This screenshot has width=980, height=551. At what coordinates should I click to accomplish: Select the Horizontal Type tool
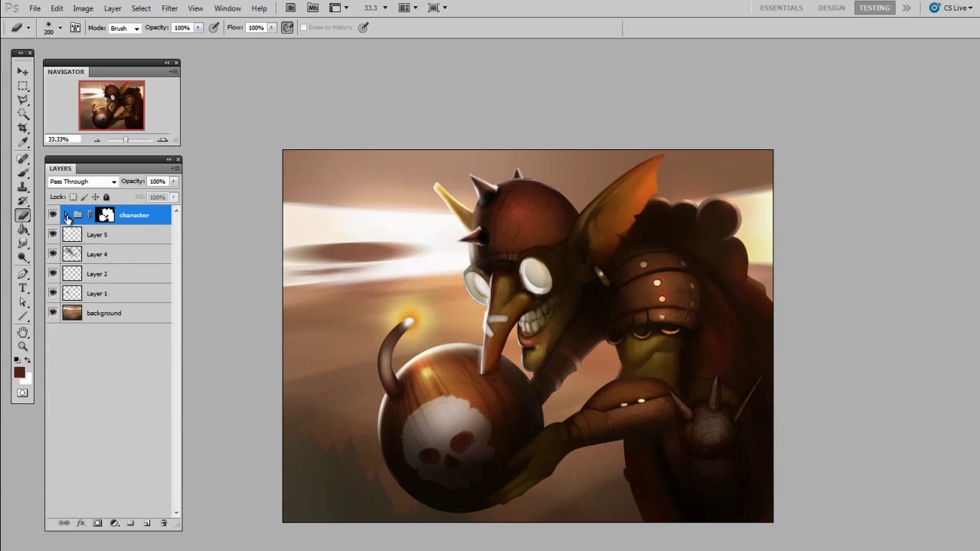(x=23, y=289)
